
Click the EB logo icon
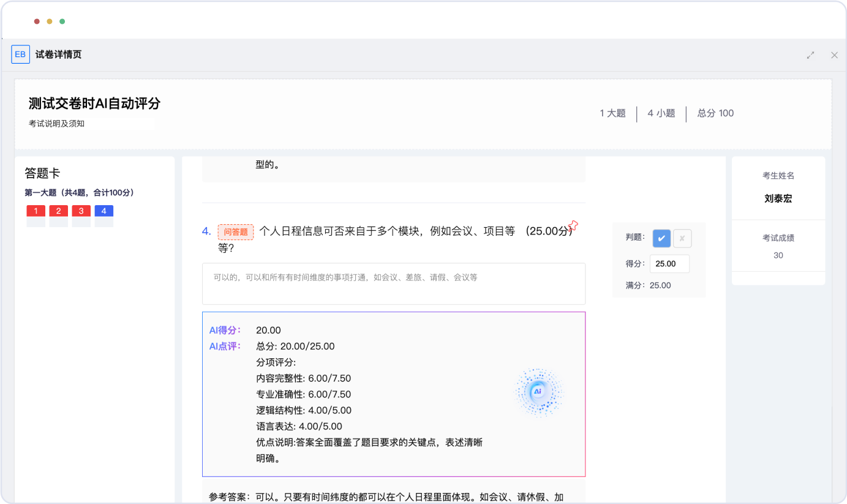pos(20,55)
